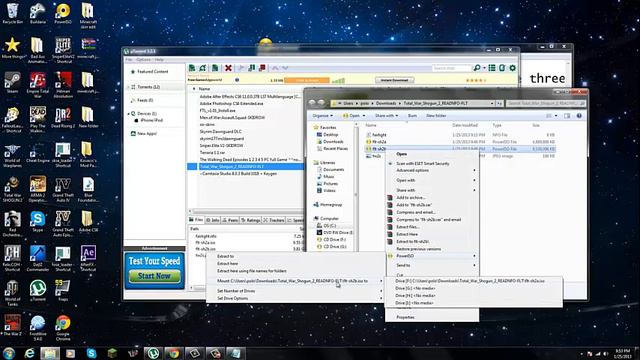The height and width of the screenshot is (360, 640).
Task: Click Explorer back navigation arrow
Action: [x=312, y=103]
